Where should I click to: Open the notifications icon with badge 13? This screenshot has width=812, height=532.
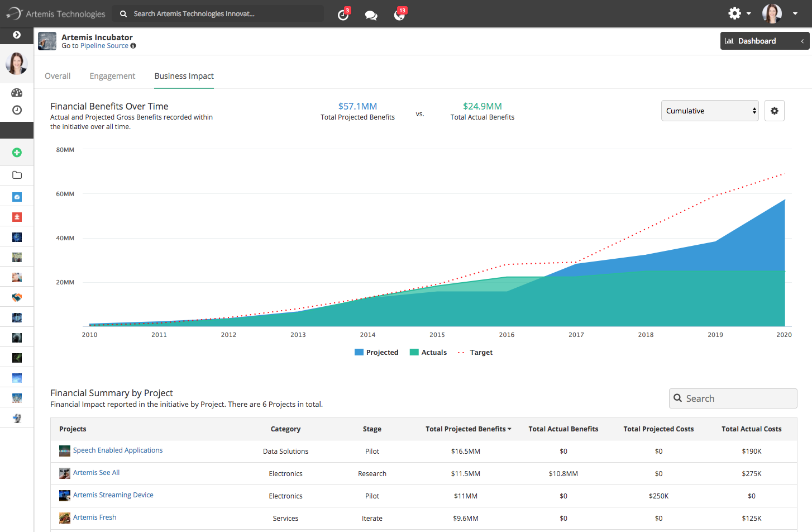399,15
